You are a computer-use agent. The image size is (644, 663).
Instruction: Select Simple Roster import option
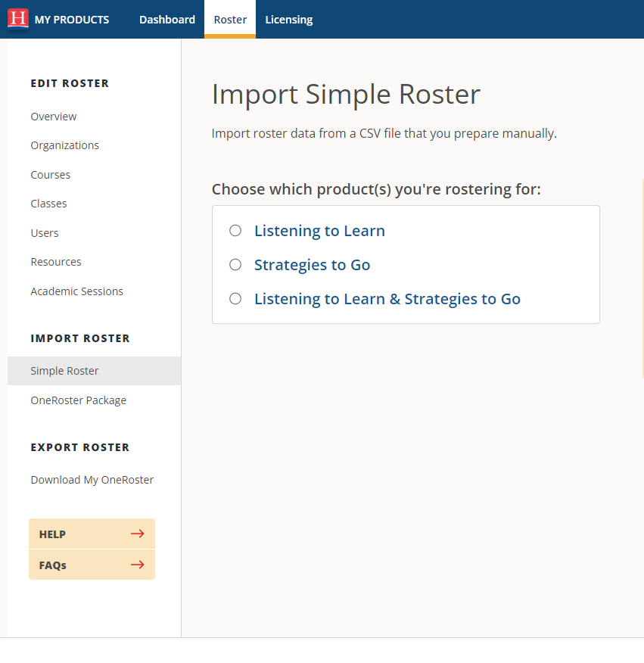click(x=64, y=370)
